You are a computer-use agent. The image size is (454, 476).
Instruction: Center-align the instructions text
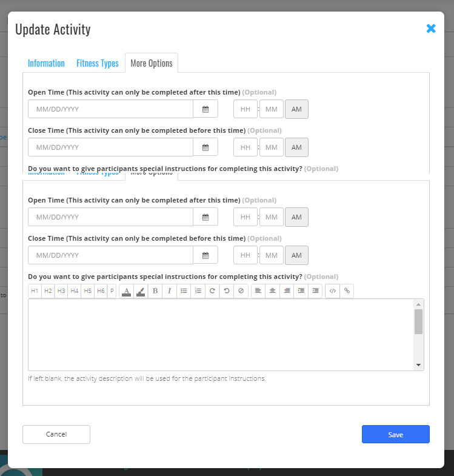point(272,291)
